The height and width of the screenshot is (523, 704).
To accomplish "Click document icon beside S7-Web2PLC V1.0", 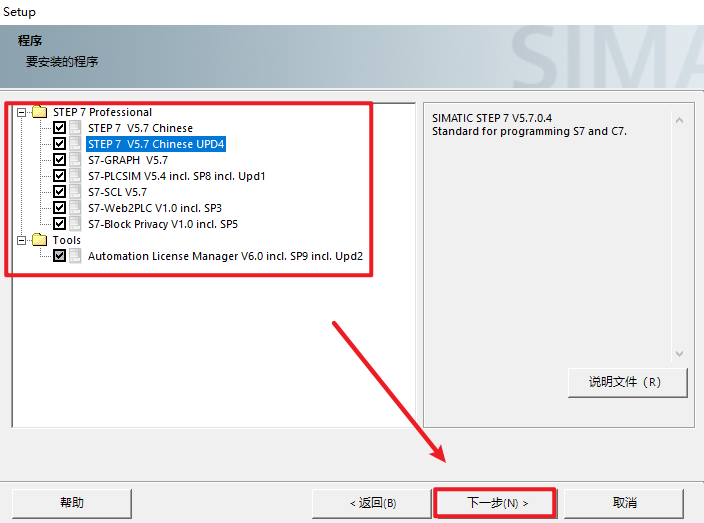I will pyautogui.click(x=75, y=208).
